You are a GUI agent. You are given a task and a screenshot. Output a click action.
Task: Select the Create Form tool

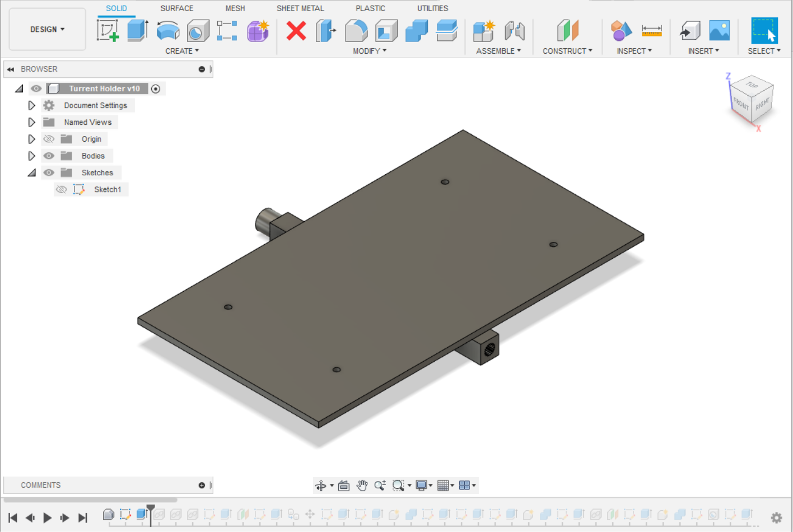258,31
